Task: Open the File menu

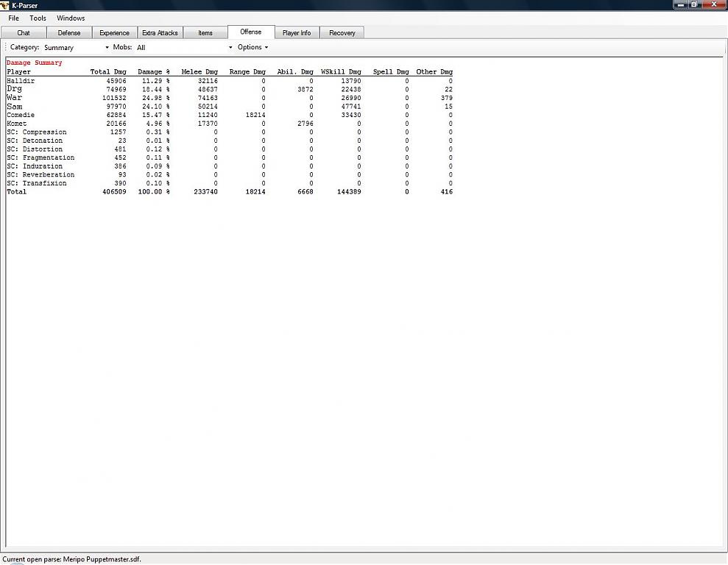Action: (x=13, y=18)
